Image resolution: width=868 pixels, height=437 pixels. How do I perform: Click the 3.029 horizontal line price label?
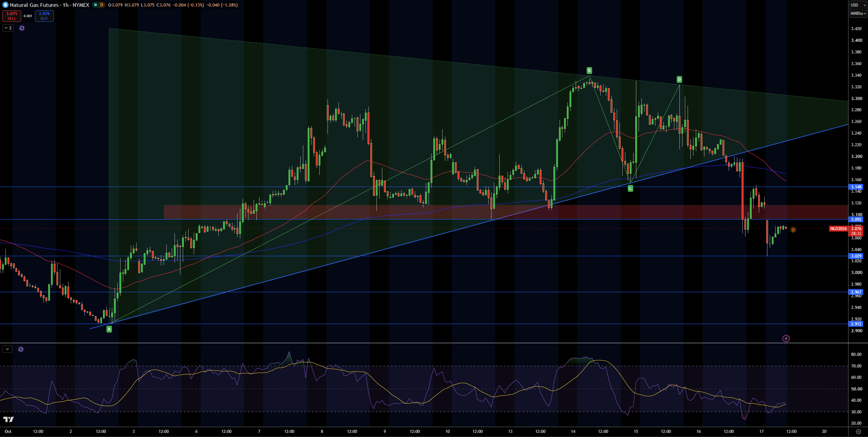[856, 256]
